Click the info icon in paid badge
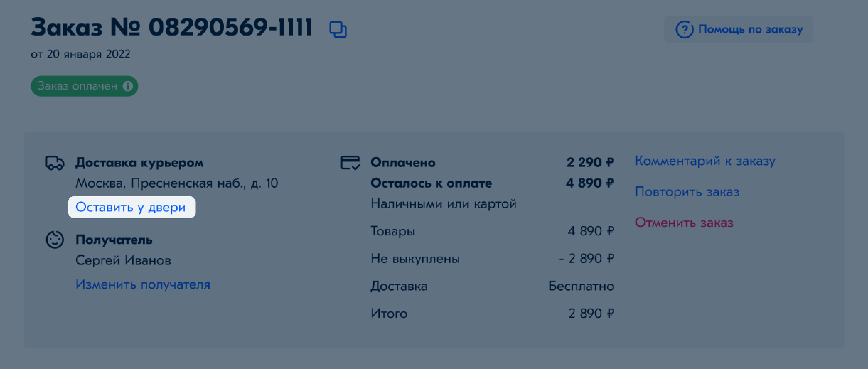 128,86
